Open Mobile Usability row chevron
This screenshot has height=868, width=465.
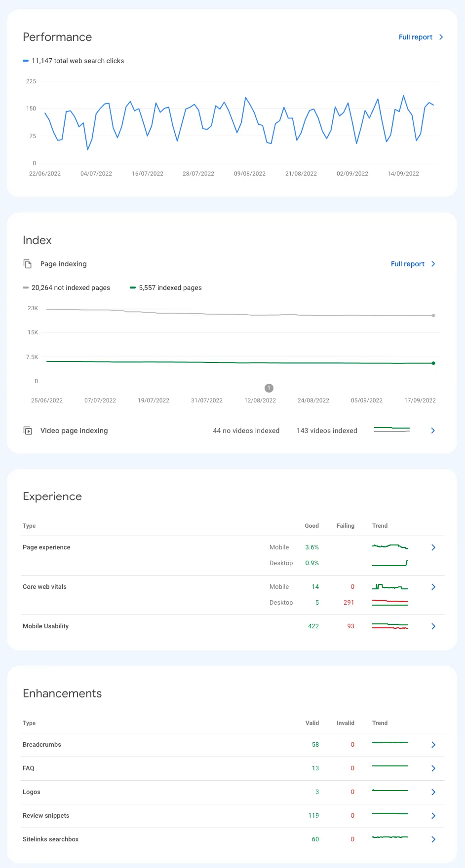click(433, 626)
